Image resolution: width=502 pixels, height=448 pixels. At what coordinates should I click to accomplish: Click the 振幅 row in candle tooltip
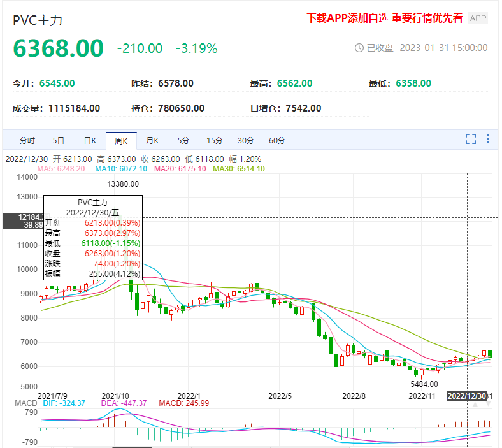pyautogui.click(x=92, y=274)
